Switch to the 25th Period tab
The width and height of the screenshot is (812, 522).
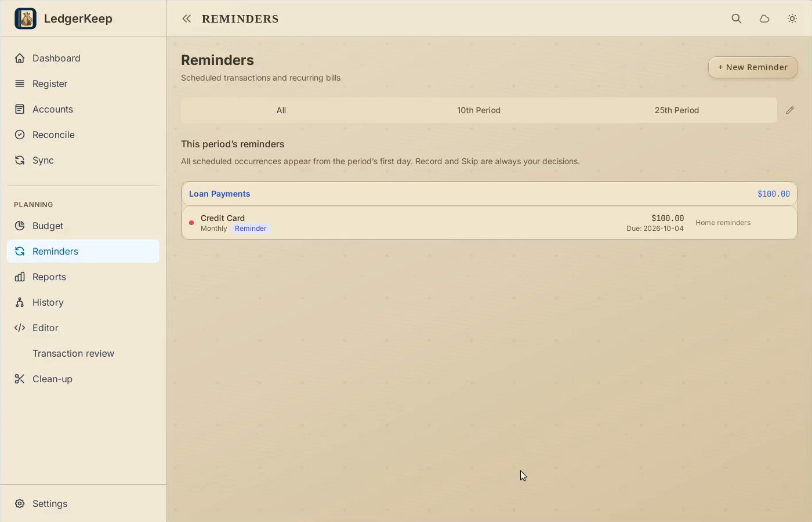677,110
